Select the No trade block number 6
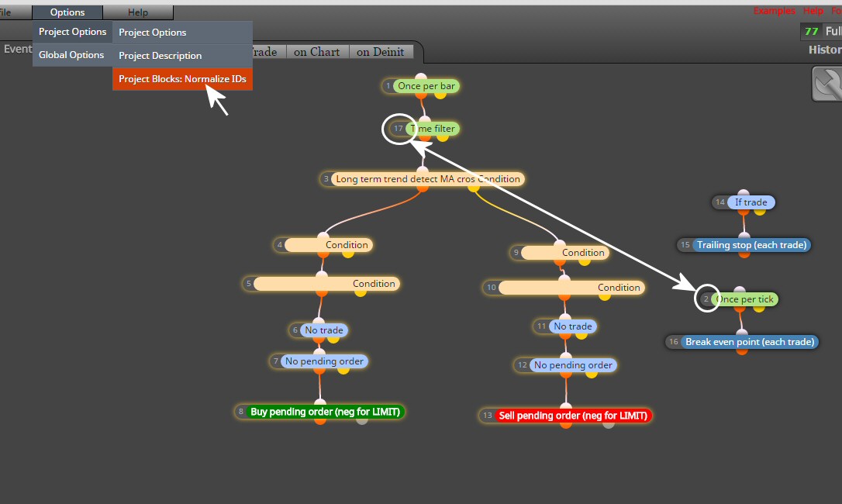This screenshot has width=842, height=504. point(324,330)
